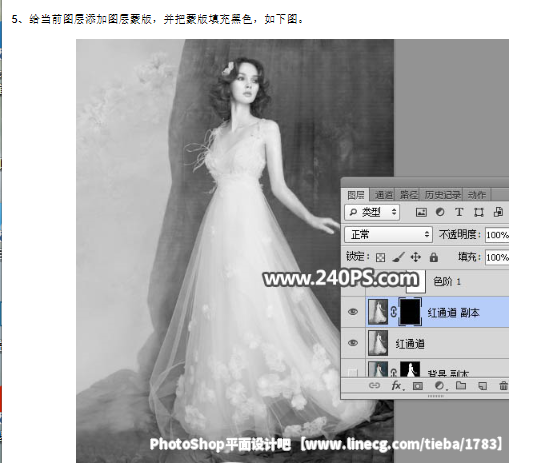
Task: Create a new layer icon
Action: click(x=482, y=386)
